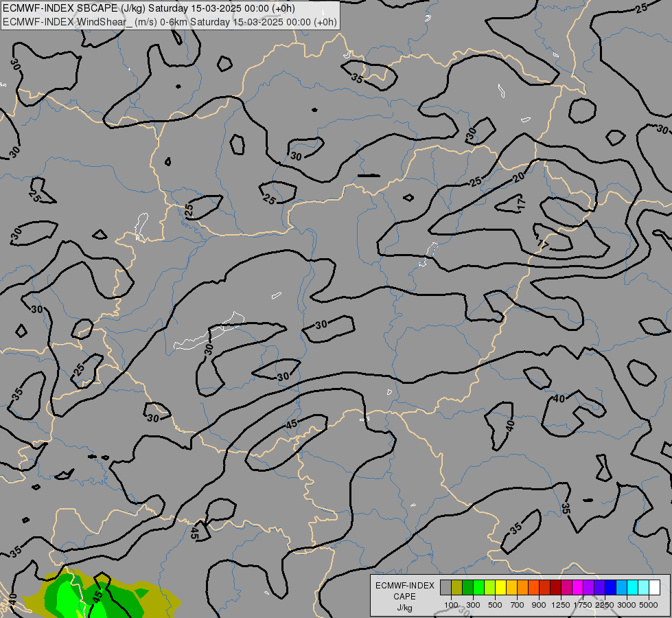Select the yellow-green legend swatch
672x618 pixels.
tap(490, 588)
